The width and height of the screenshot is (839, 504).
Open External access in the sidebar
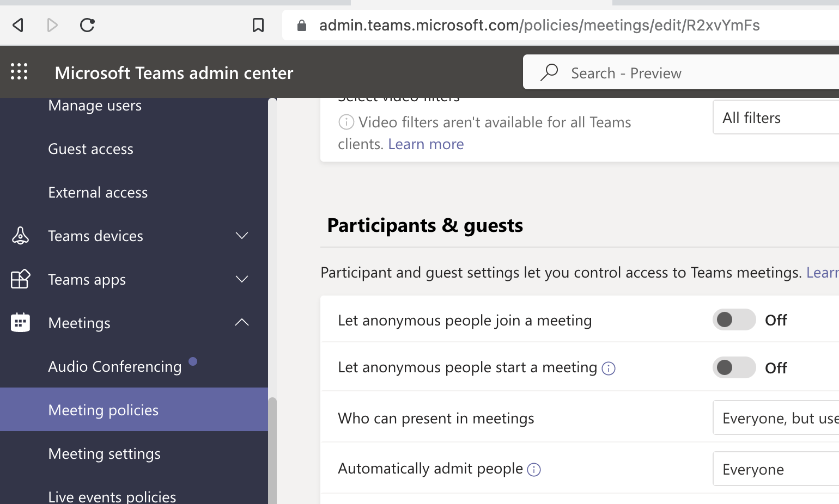coord(98,193)
